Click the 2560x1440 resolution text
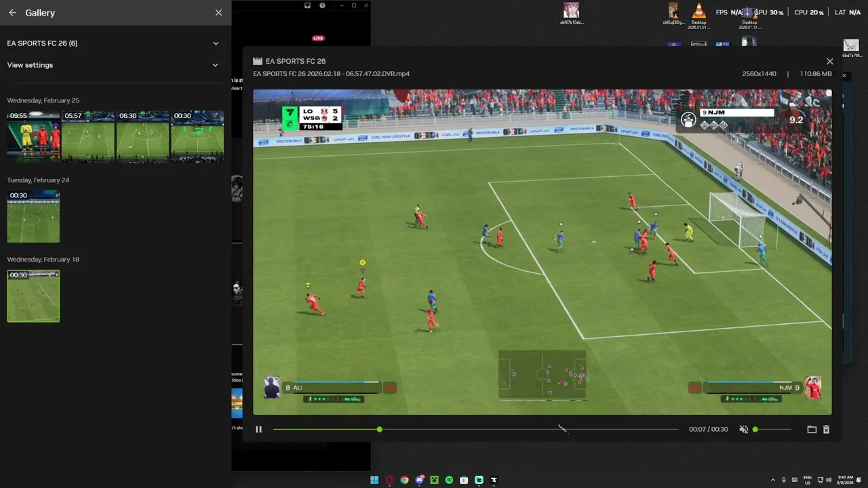The image size is (868, 488). 759,74
